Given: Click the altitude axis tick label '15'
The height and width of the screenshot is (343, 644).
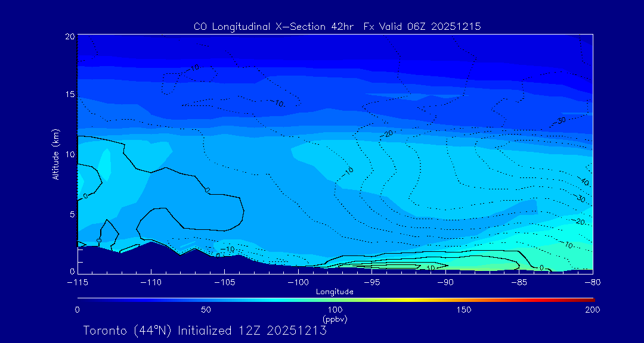Looking at the screenshot, I should (70, 94).
